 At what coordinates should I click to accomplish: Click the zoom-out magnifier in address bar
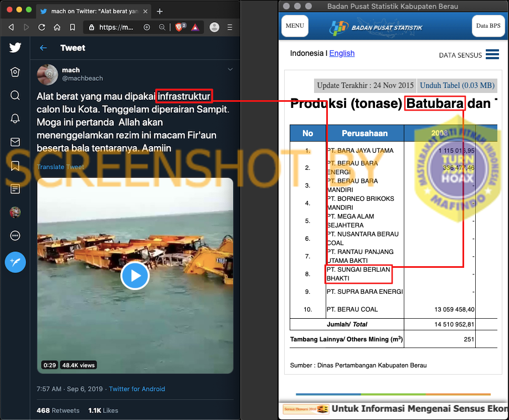pos(162,28)
